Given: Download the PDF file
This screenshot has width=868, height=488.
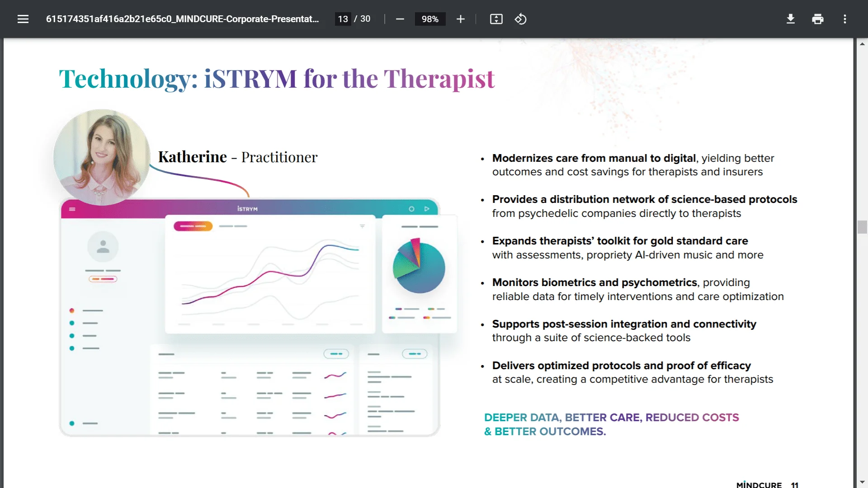Looking at the screenshot, I should [790, 19].
